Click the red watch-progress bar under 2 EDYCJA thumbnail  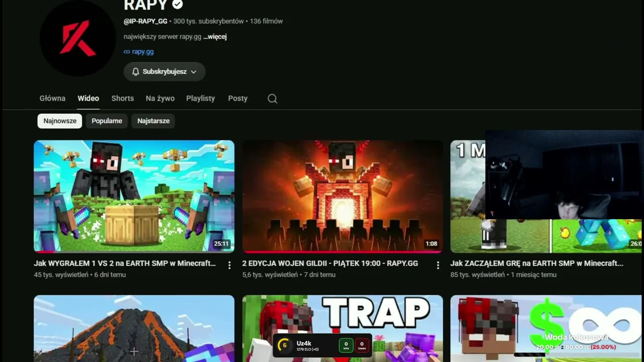pyautogui.click(x=343, y=251)
